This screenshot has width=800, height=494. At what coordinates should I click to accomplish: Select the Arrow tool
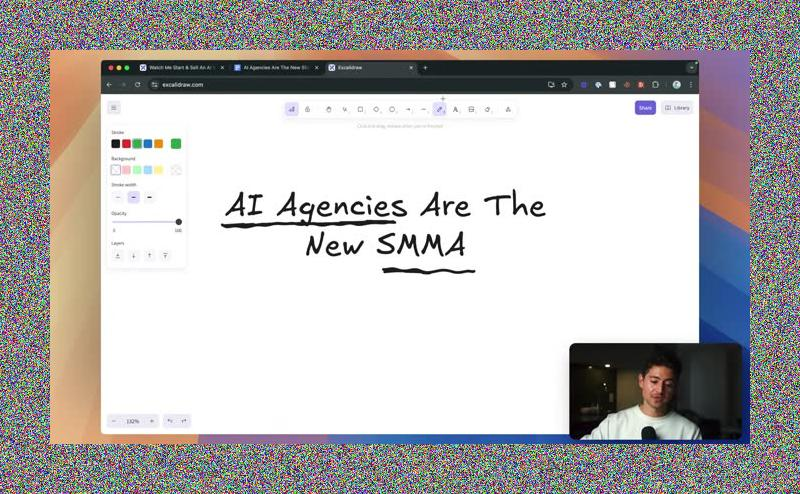click(408, 109)
